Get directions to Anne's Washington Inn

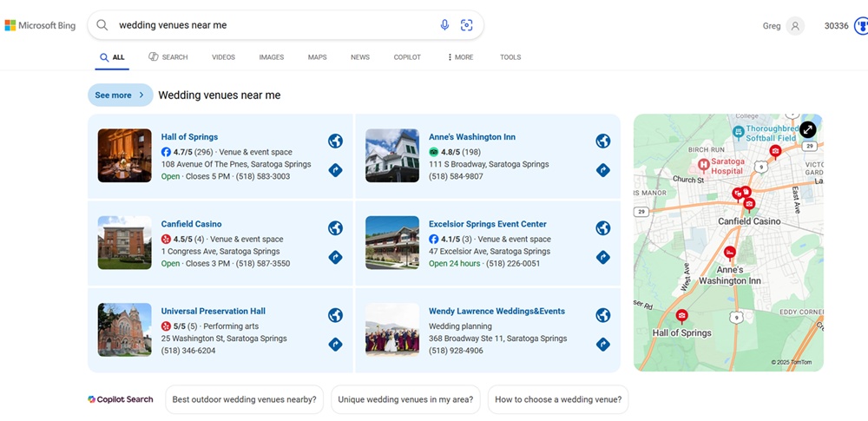tap(603, 170)
